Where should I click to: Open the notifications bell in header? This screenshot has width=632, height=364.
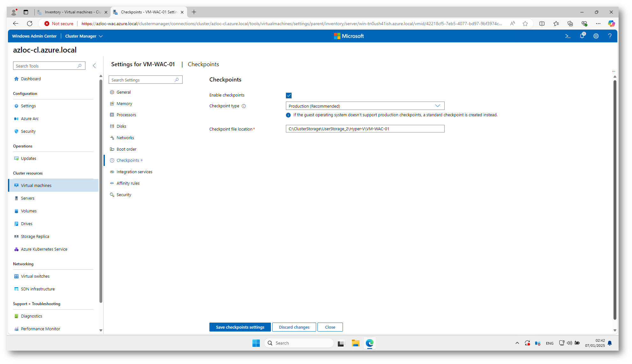tap(582, 36)
